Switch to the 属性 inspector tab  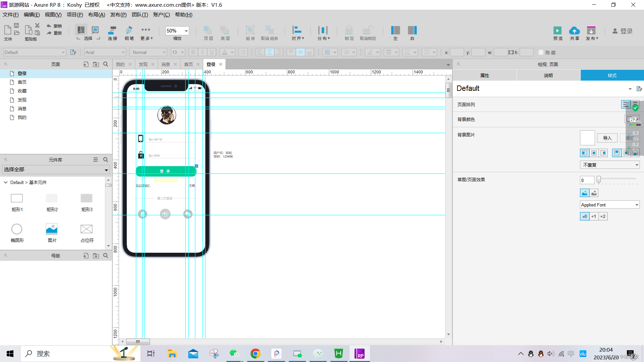click(x=484, y=75)
